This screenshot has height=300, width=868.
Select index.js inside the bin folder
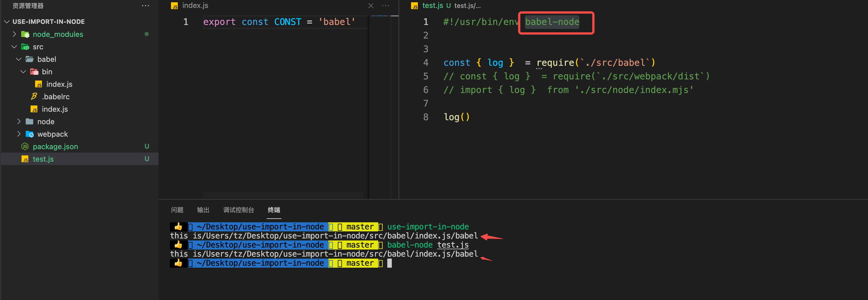pos(59,84)
